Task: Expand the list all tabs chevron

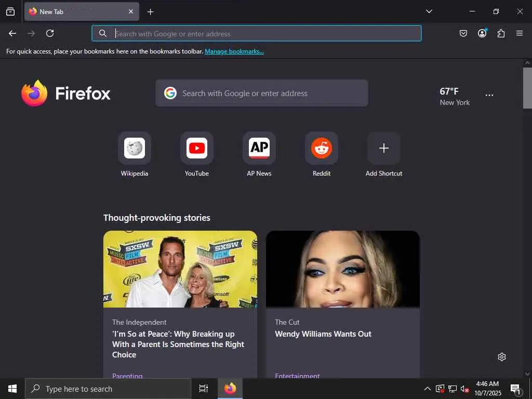Action: (x=429, y=11)
